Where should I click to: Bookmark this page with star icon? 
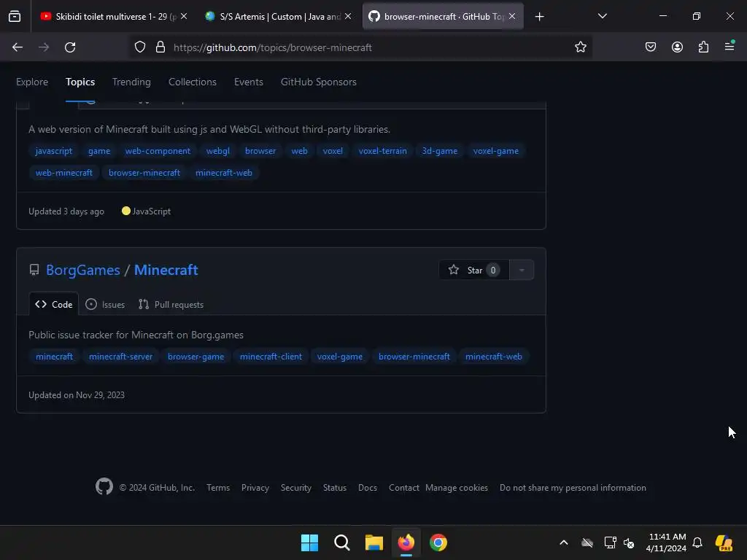pyautogui.click(x=580, y=47)
